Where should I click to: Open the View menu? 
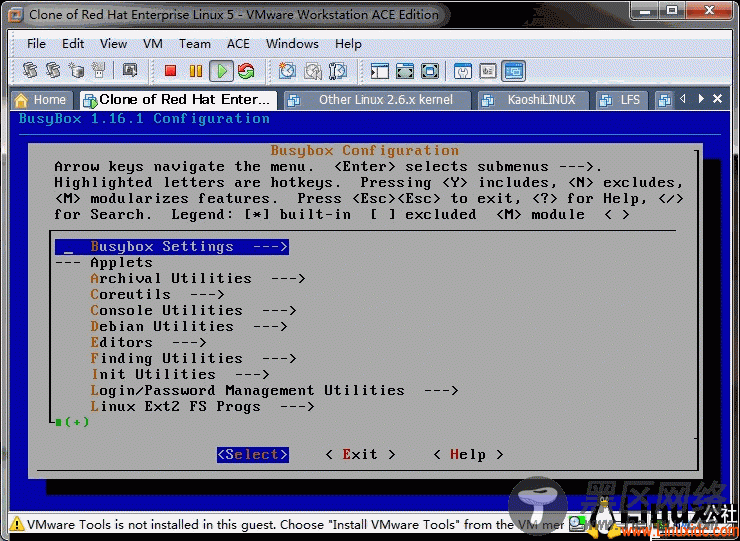pyautogui.click(x=113, y=44)
